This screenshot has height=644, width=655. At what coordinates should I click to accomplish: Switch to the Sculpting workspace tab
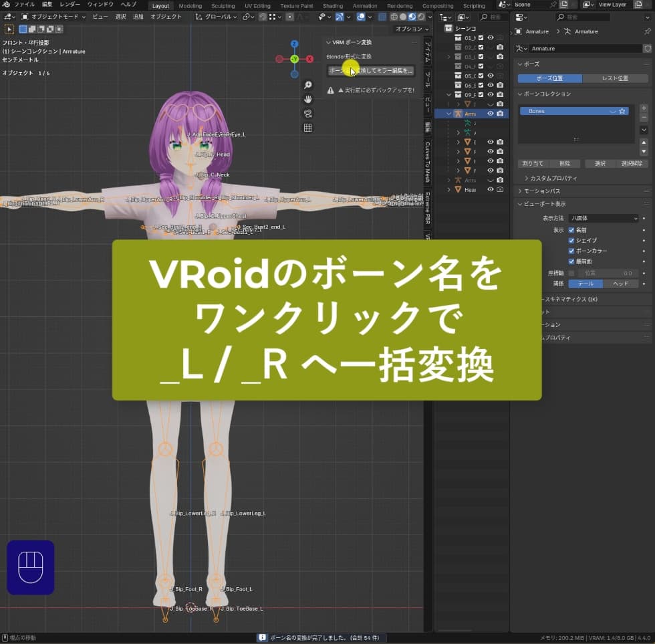223,6
